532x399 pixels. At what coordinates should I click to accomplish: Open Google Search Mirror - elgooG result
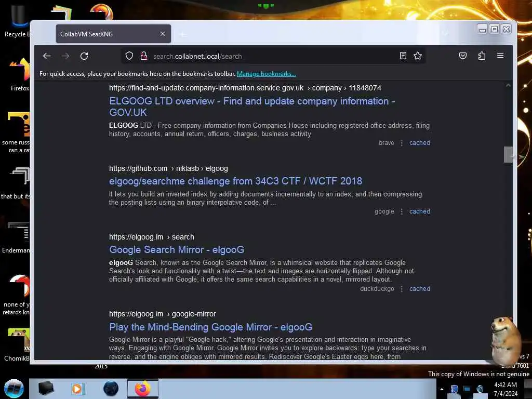pyautogui.click(x=177, y=250)
